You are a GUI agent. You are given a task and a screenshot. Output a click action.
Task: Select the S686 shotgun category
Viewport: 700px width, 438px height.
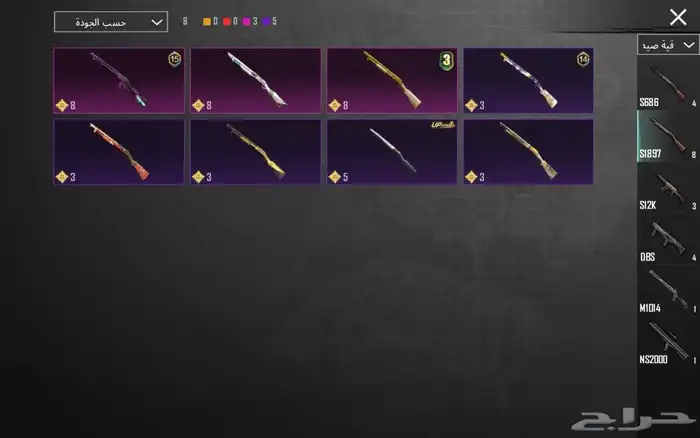[x=668, y=84]
